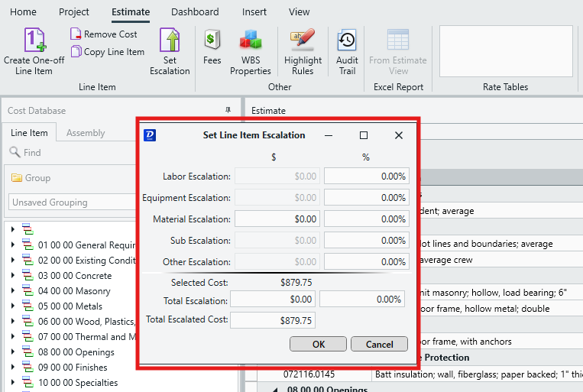Viewport: 583px width, 392px height.
Task: Expand the 05 00 00 Metals node
Action: [x=12, y=306]
